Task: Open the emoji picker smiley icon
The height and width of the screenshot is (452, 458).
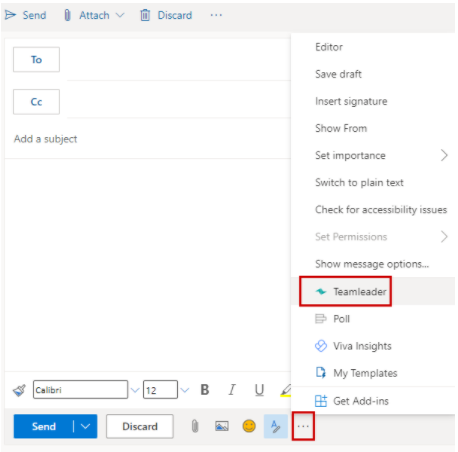Action: (249, 426)
